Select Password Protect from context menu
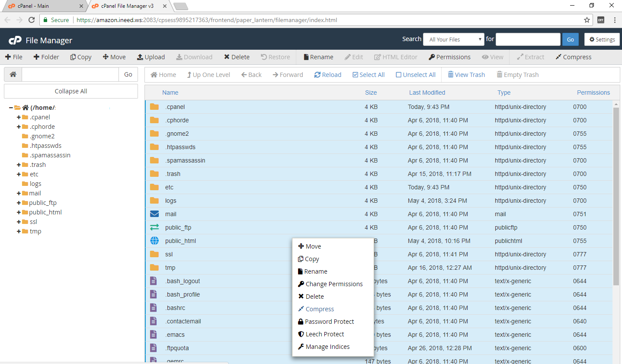Image resolution: width=622 pixels, height=364 pixels. tap(329, 322)
